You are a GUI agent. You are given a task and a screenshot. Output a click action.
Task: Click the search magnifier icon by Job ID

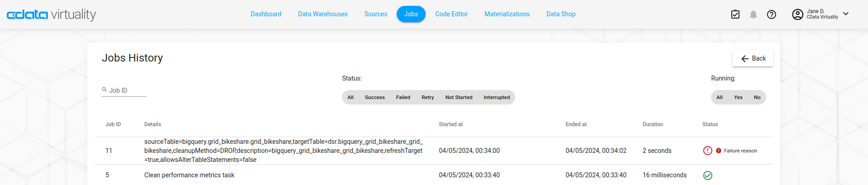[104, 90]
